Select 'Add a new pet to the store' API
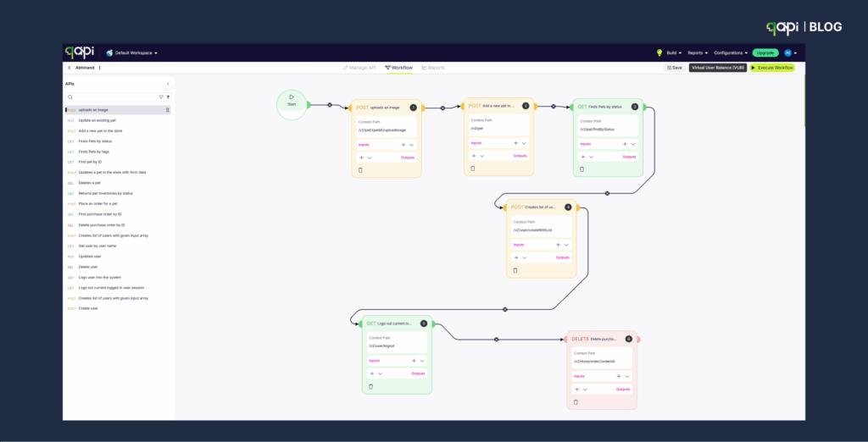Viewport: 868px width, 442px height. 101,131
